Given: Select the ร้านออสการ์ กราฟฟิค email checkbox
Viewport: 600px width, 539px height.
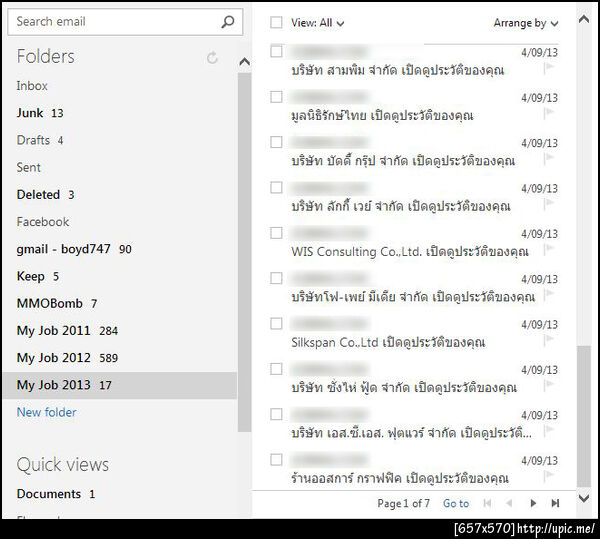Looking at the screenshot, I should 276,459.
